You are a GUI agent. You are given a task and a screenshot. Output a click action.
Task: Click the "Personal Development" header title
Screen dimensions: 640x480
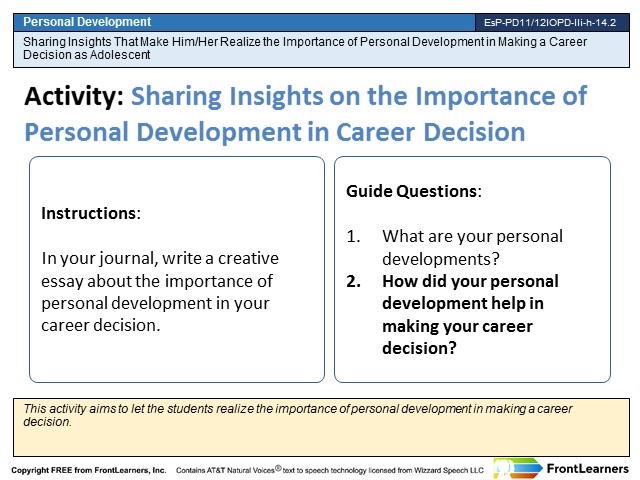pyautogui.click(x=87, y=22)
